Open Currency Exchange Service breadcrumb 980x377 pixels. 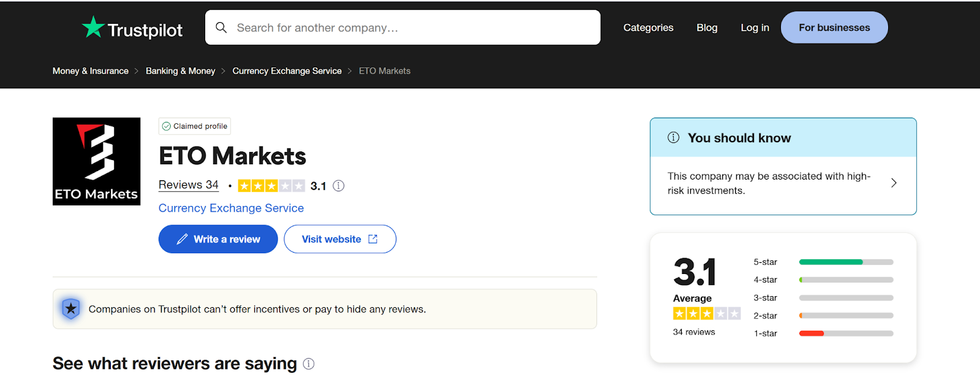(287, 71)
